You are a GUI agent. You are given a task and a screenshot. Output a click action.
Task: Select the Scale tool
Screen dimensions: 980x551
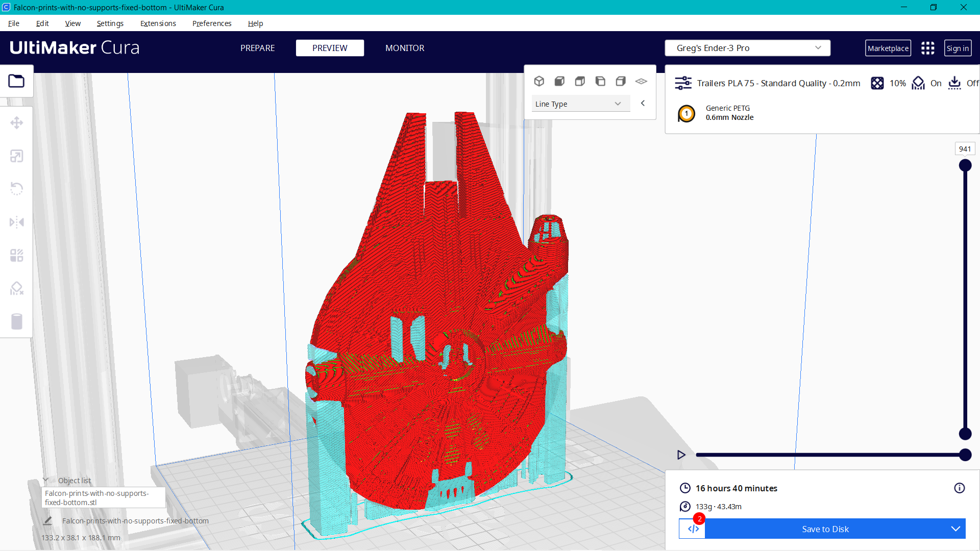point(17,156)
